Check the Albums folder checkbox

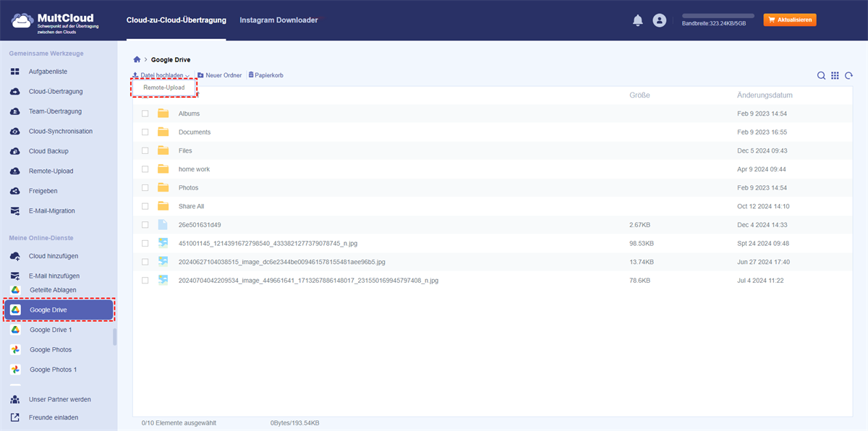pos(145,114)
